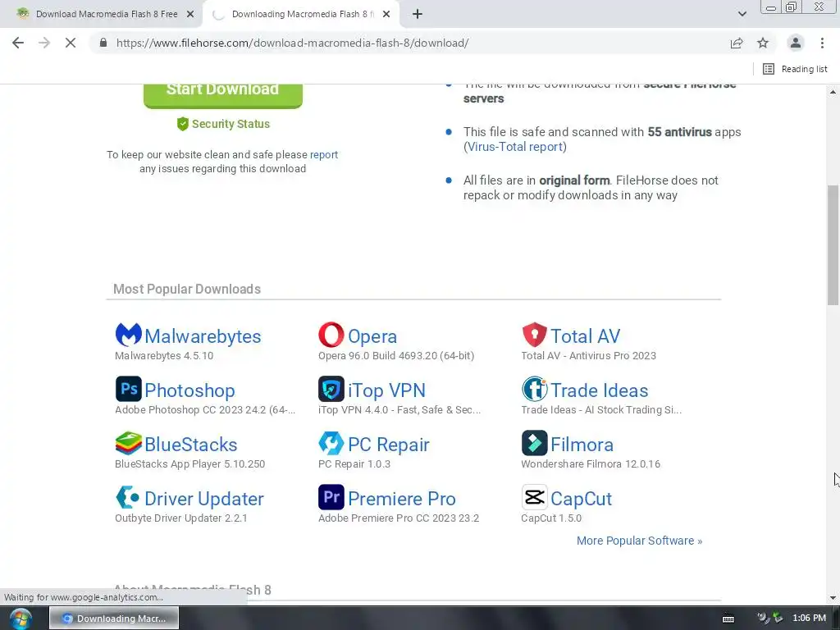Open the Driver Updater title link

(x=204, y=499)
